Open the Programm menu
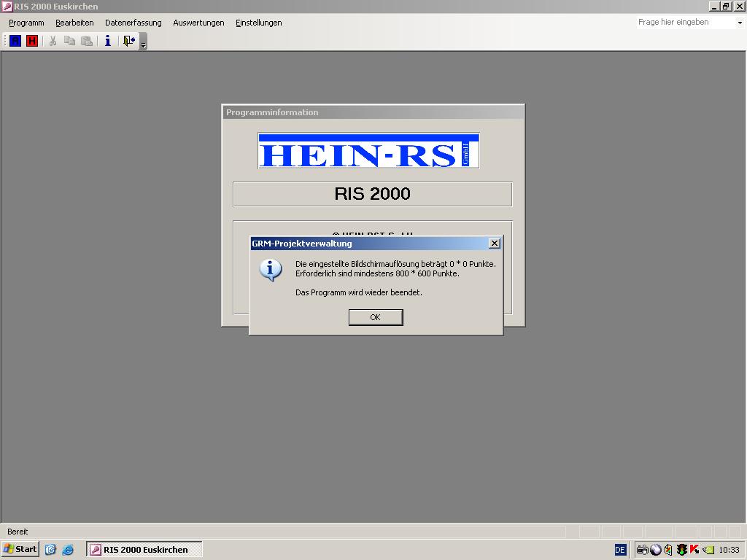The image size is (747, 560). pyautogui.click(x=26, y=23)
